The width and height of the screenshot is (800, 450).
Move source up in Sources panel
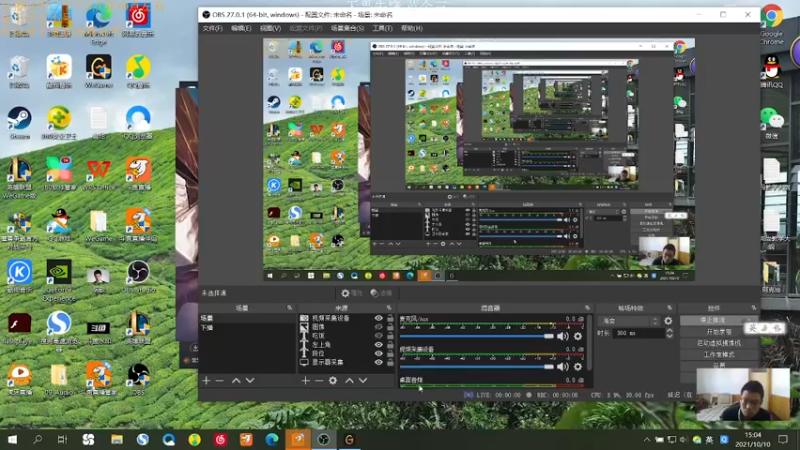click(349, 381)
